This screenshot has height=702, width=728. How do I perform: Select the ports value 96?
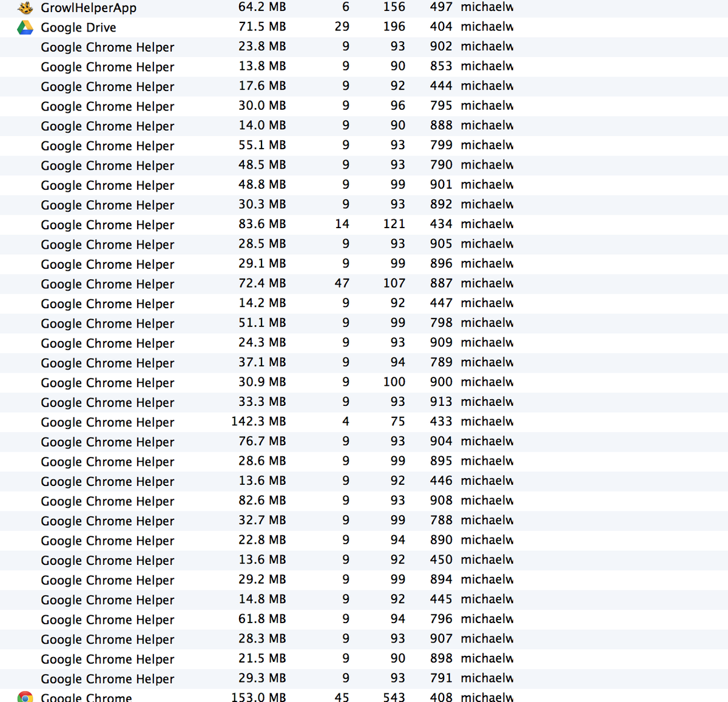[398, 106]
